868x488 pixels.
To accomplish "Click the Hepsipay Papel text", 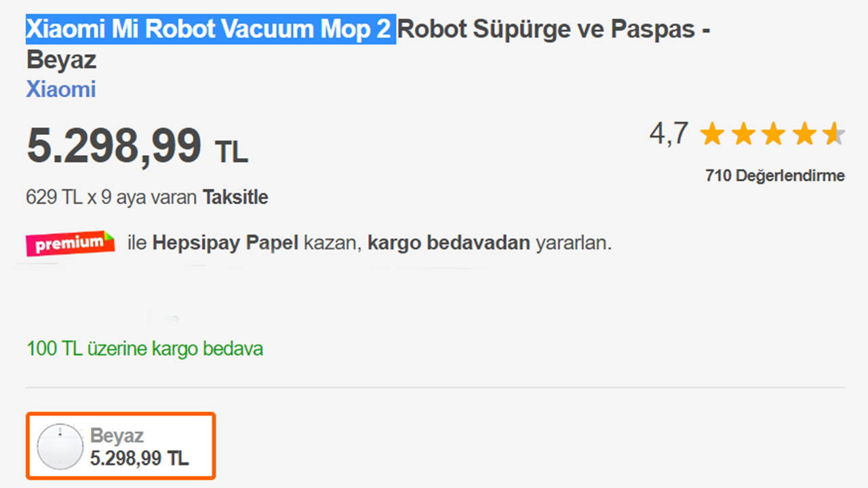I will point(225,243).
